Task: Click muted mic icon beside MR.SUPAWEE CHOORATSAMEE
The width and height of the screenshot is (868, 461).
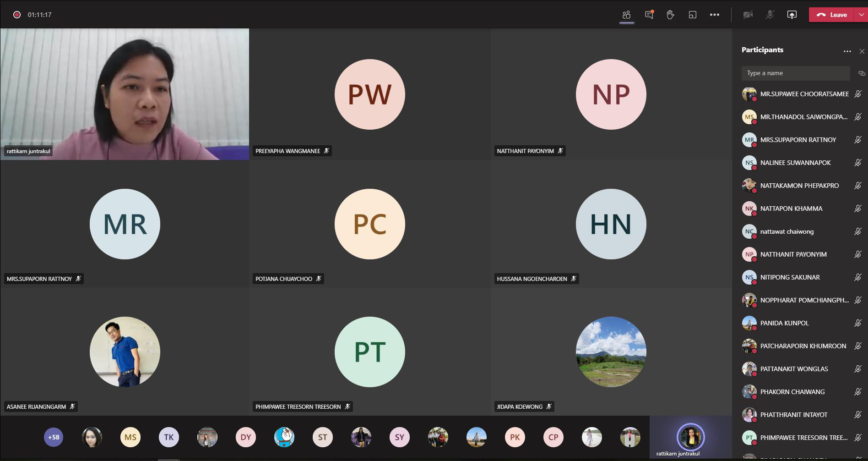Action: 858,94
